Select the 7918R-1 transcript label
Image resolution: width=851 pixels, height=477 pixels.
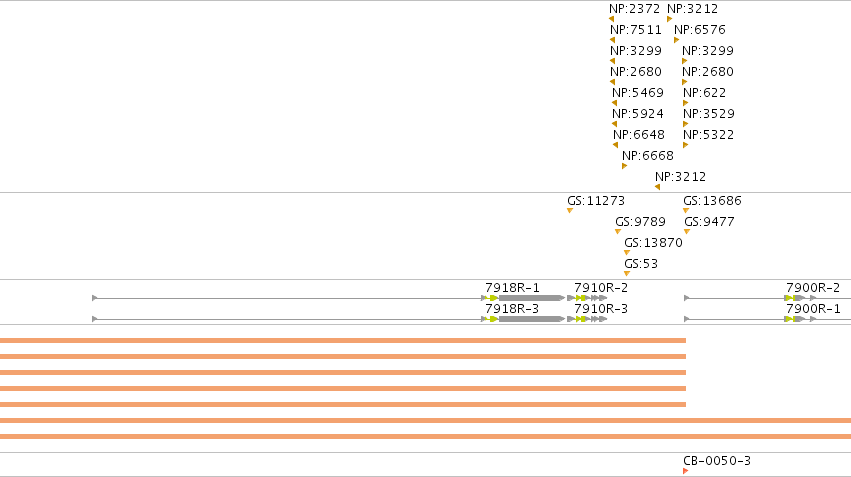click(x=512, y=288)
